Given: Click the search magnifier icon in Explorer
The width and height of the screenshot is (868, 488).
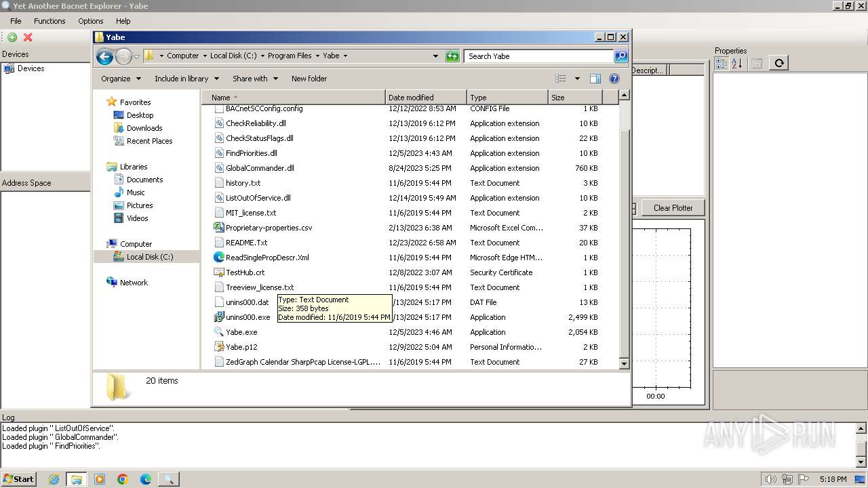Looking at the screenshot, I should pyautogui.click(x=620, y=56).
